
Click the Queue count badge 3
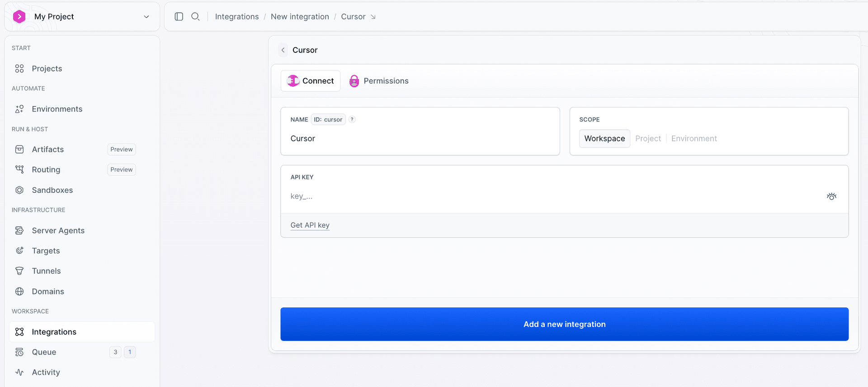pyautogui.click(x=115, y=352)
